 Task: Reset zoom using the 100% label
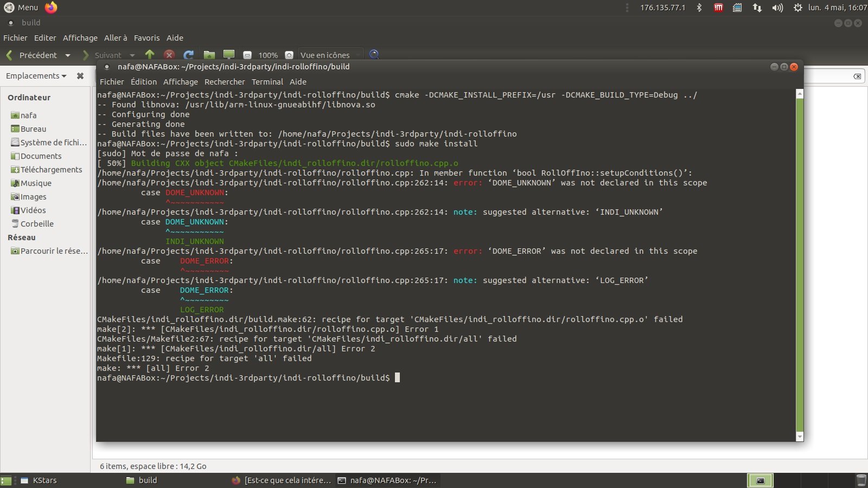pyautogui.click(x=268, y=55)
